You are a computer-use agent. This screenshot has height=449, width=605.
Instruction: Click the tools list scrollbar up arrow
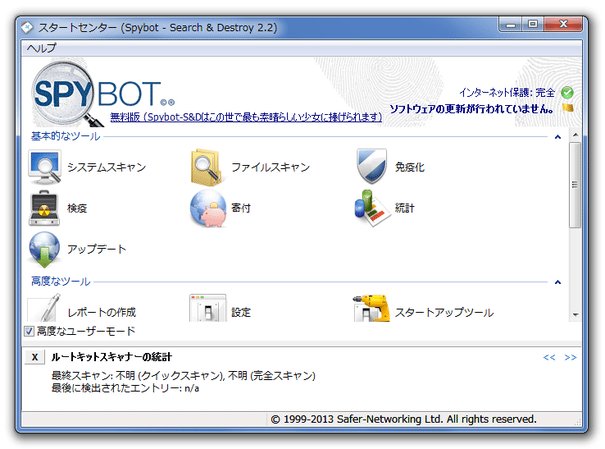click(x=575, y=135)
